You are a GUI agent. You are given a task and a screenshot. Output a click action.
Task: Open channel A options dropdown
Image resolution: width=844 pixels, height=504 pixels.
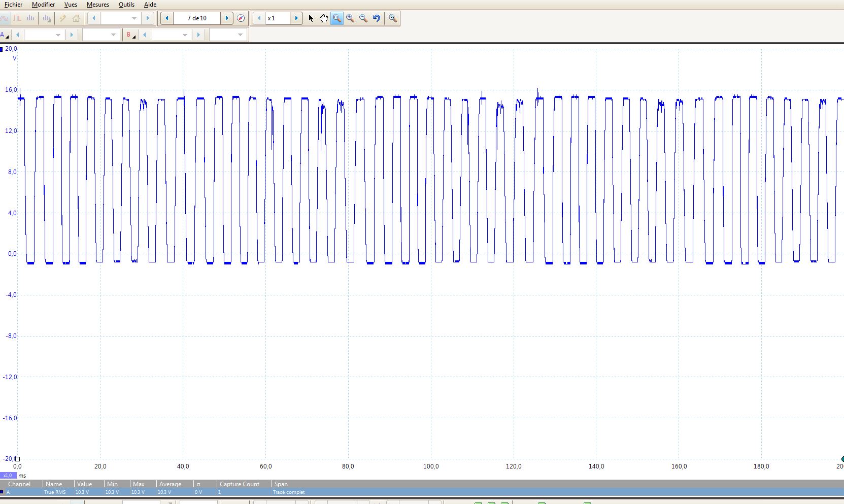5,35
